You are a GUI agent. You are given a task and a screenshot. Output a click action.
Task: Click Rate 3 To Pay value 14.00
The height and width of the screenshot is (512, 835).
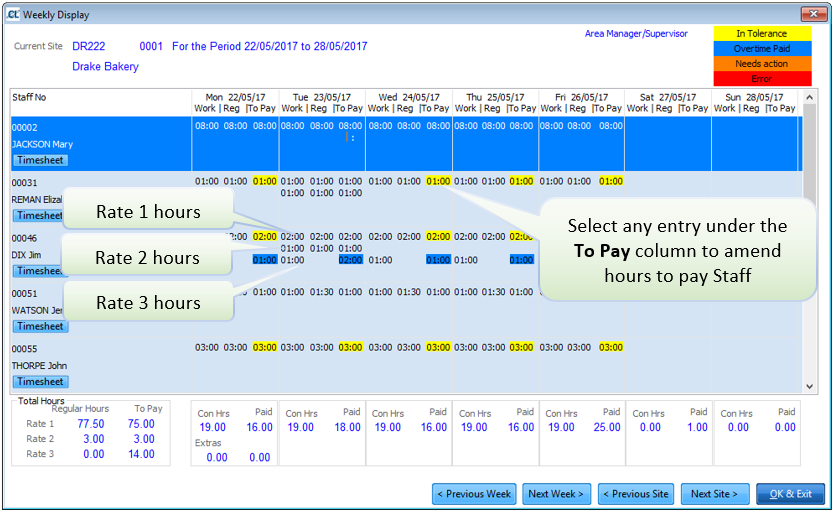pos(141,454)
